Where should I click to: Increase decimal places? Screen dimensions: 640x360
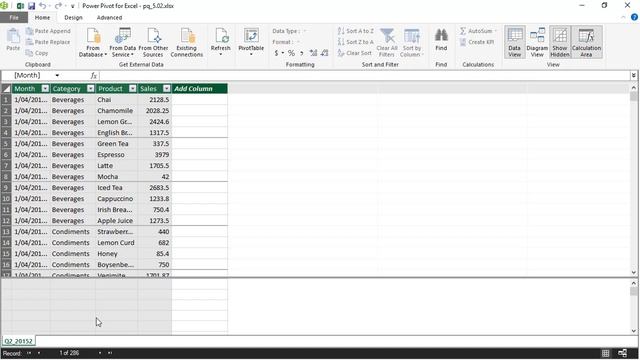point(313,53)
